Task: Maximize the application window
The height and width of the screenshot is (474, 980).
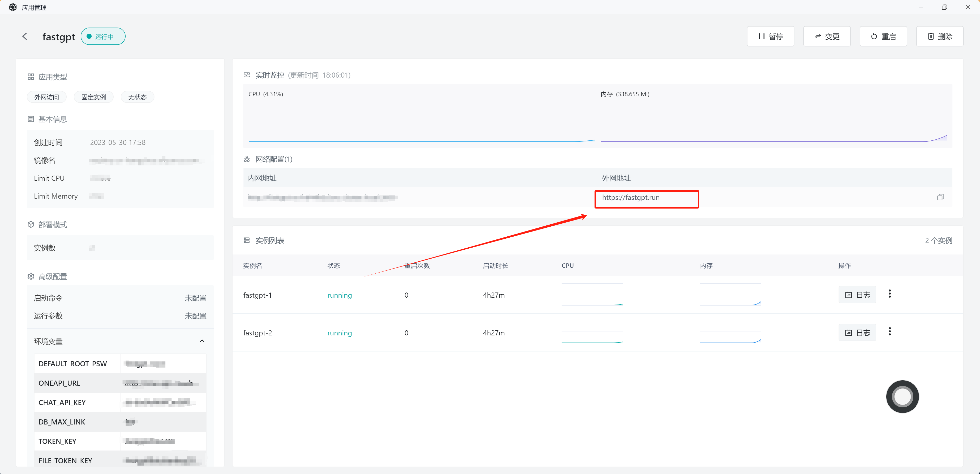Action: [x=944, y=7]
